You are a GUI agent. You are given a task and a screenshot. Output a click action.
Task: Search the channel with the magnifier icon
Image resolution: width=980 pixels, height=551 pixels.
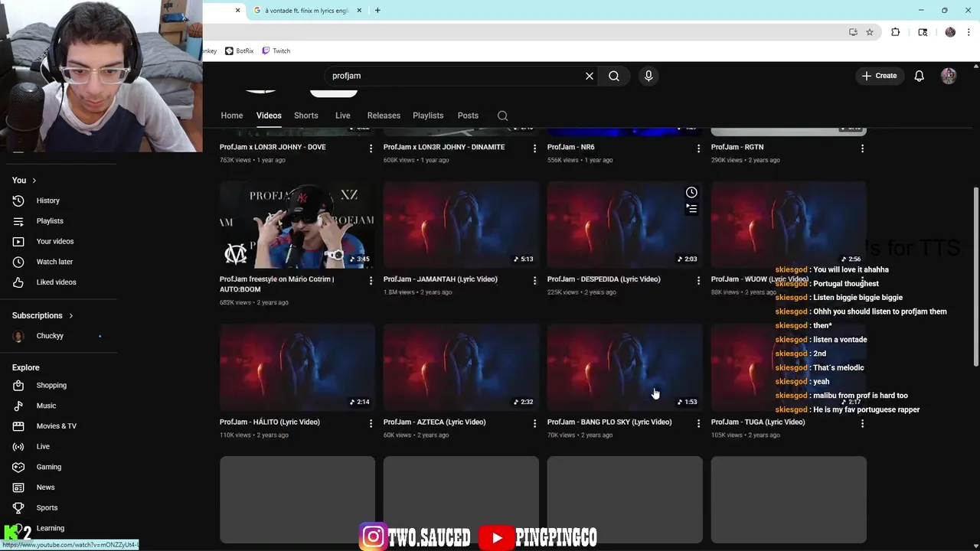502,116
